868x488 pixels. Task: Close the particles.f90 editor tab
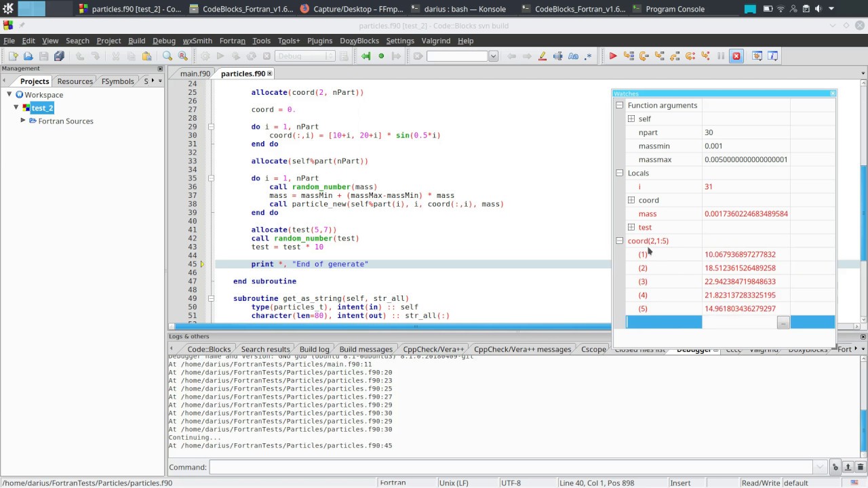[x=270, y=73]
